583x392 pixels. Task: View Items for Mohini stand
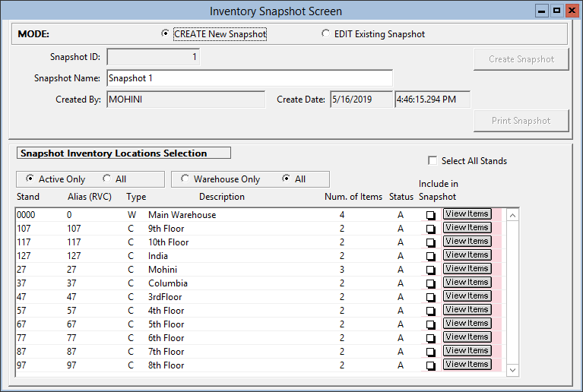(x=467, y=268)
